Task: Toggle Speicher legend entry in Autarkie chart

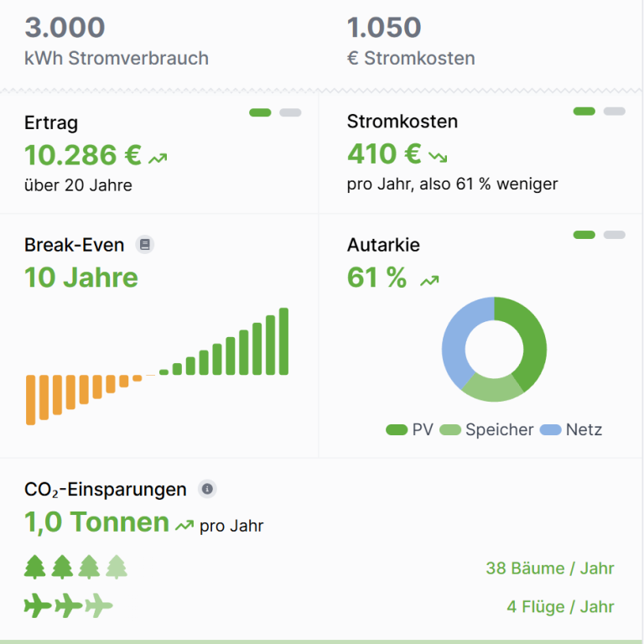Action: (x=486, y=429)
